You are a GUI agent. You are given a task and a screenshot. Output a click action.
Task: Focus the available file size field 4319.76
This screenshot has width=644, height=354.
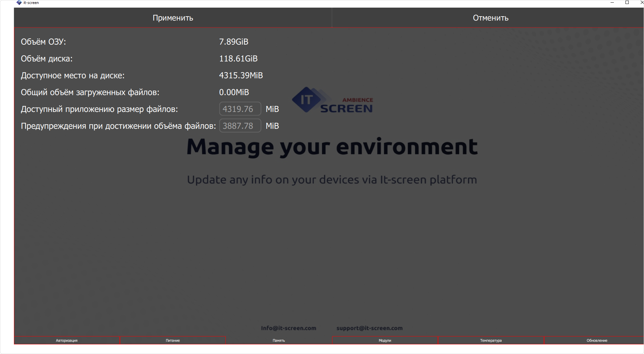pos(240,109)
